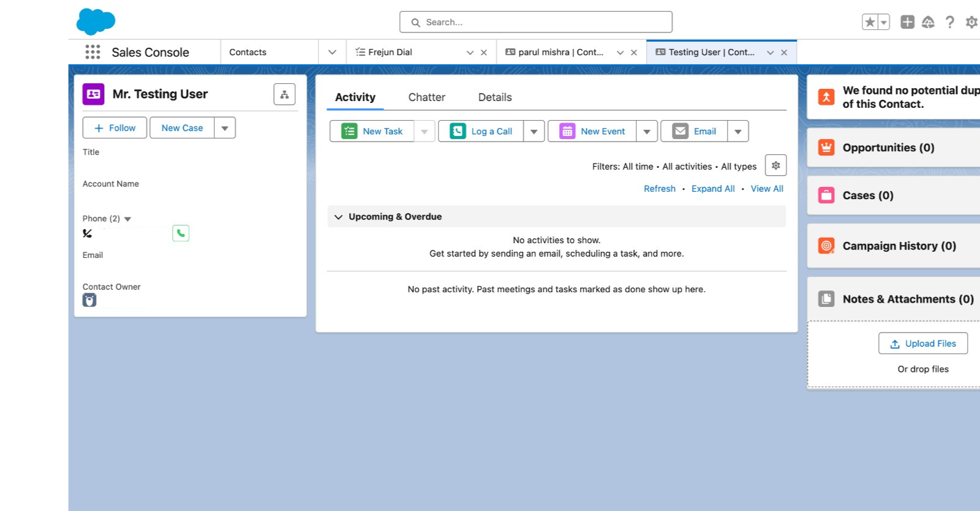Open the Cases (0) related list
The width and height of the screenshot is (980, 511).
[x=868, y=195]
